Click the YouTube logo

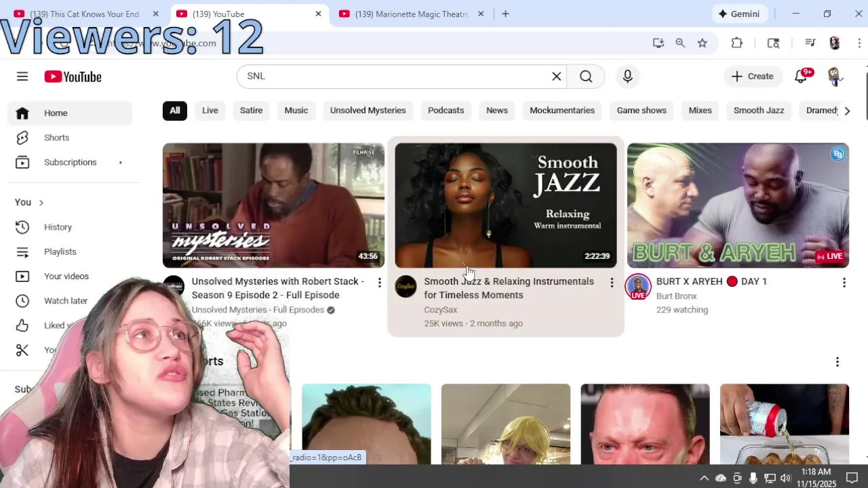73,77
